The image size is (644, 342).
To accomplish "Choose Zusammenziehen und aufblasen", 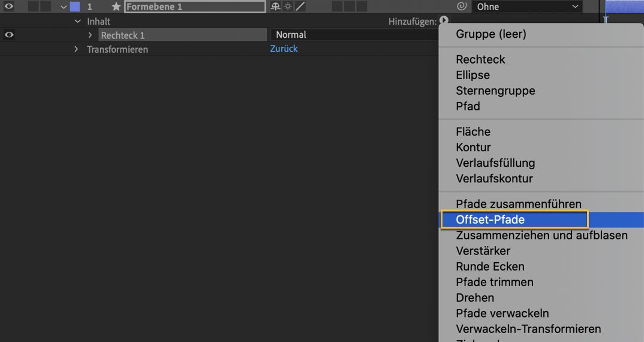I will (x=541, y=235).
